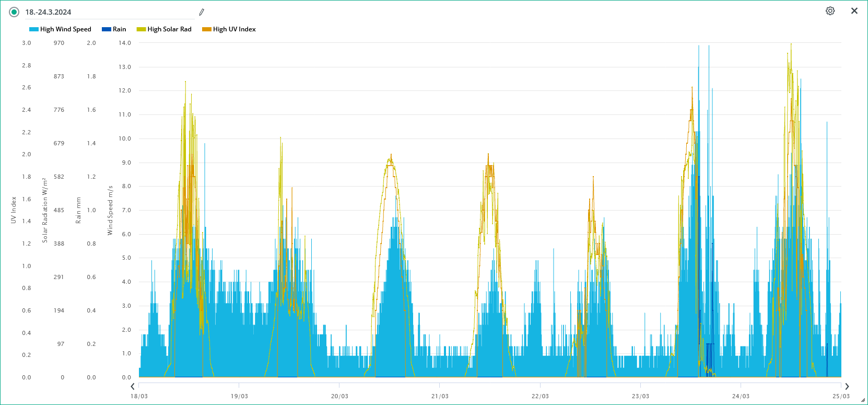Image resolution: width=868 pixels, height=405 pixels.
Task: Click the Solar Radiation W/m² axis title
Action: (x=45, y=210)
